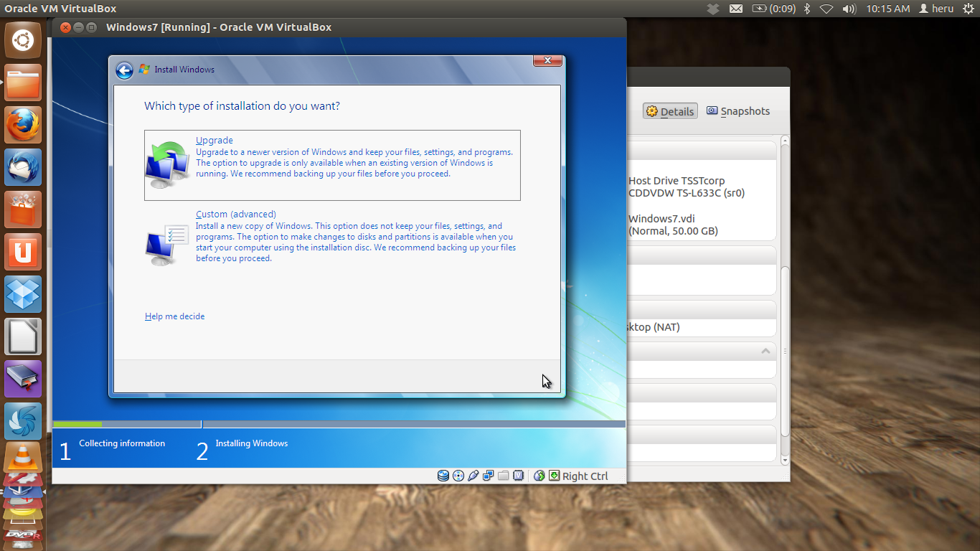This screenshot has height=551, width=980.
Task: Launch Thunderbird mail from the dock
Action: pyautogui.click(x=23, y=167)
